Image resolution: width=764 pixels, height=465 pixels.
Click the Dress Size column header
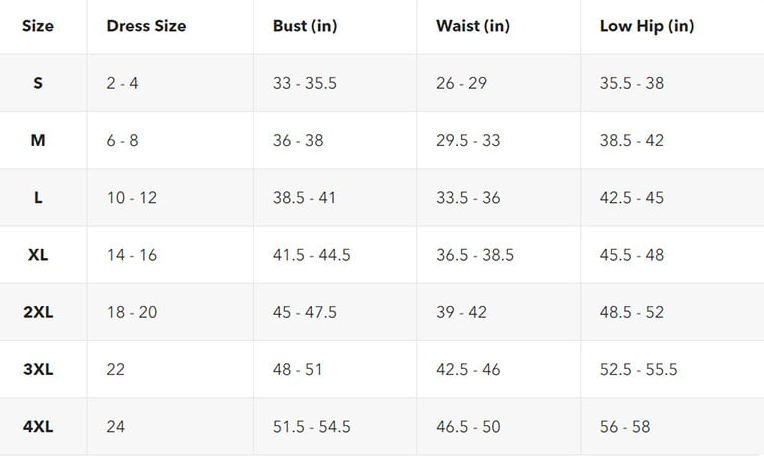[146, 26]
